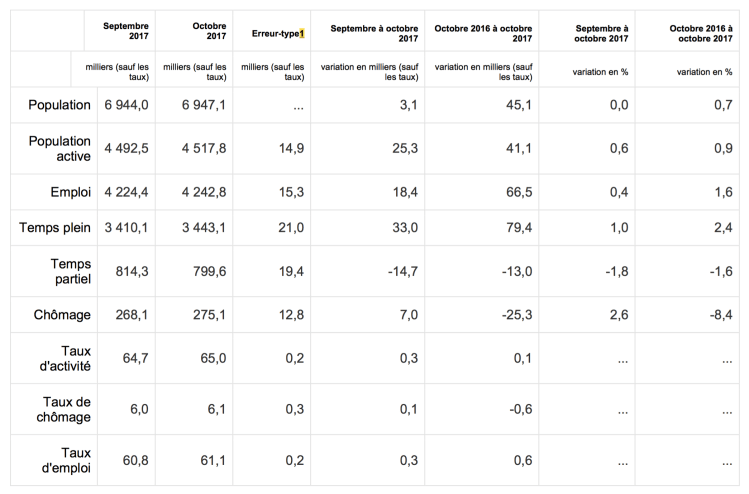
Task: Select the Chômage row label
Action: point(59,314)
